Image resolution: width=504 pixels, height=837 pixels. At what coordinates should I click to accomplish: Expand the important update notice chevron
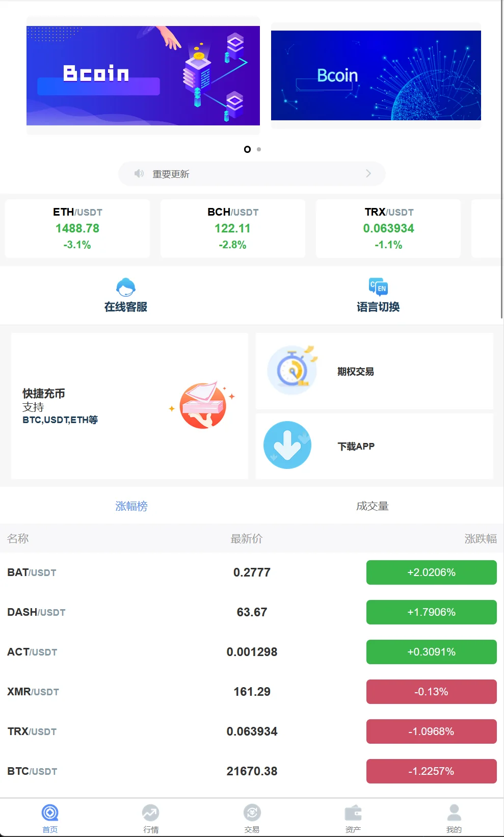[368, 174]
